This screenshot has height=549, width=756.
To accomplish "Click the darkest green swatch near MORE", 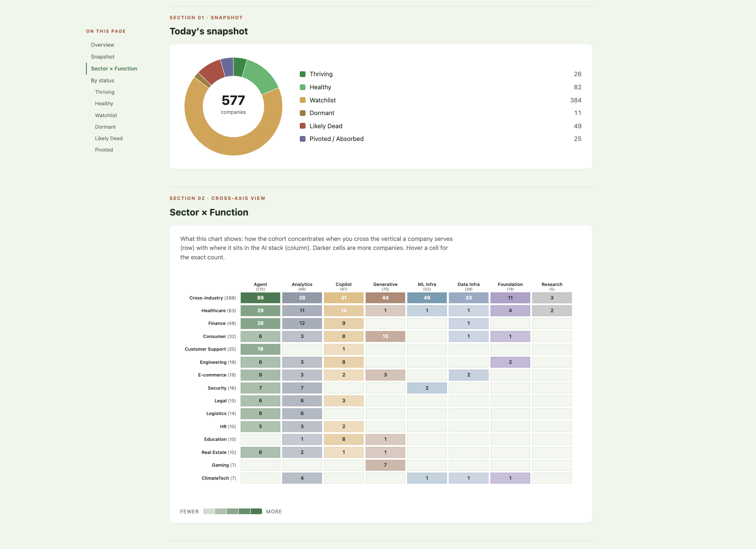I will point(257,511).
